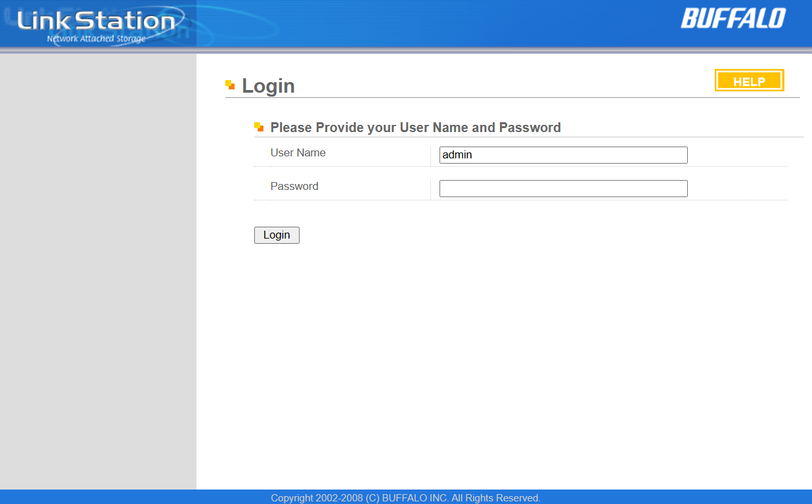Focus the empty Password input field

tap(563, 189)
